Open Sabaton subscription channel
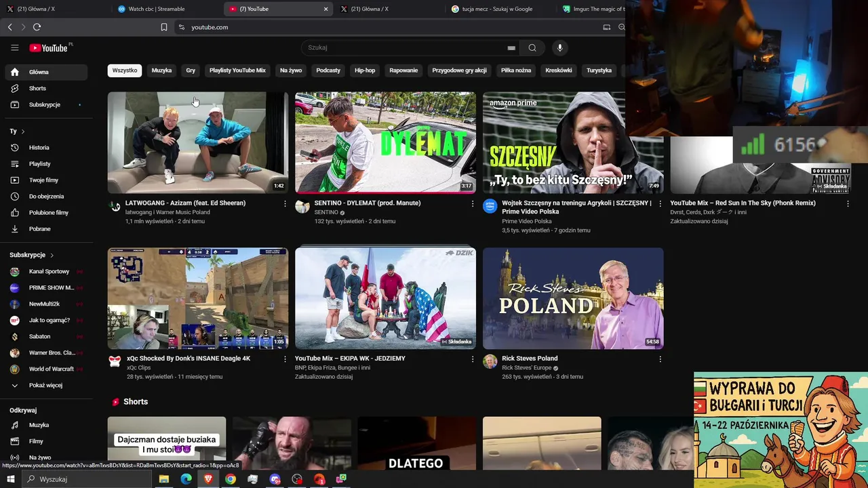868x488 pixels. pos(46,336)
